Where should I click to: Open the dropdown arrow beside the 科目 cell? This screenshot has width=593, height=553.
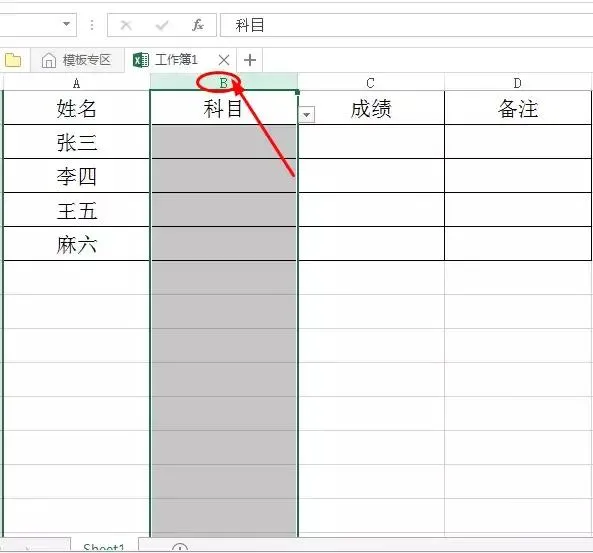(x=307, y=114)
